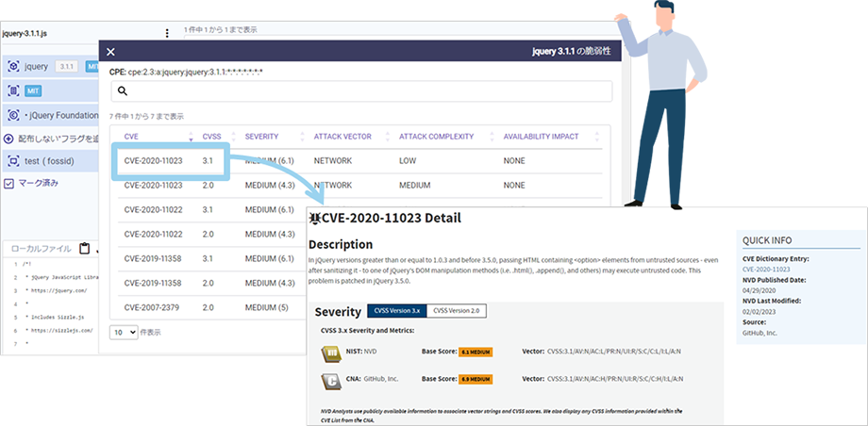Click the clipboard icon next to ローカルファイル
This screenshot has width=868, height=426.
(x=84, y=249)
